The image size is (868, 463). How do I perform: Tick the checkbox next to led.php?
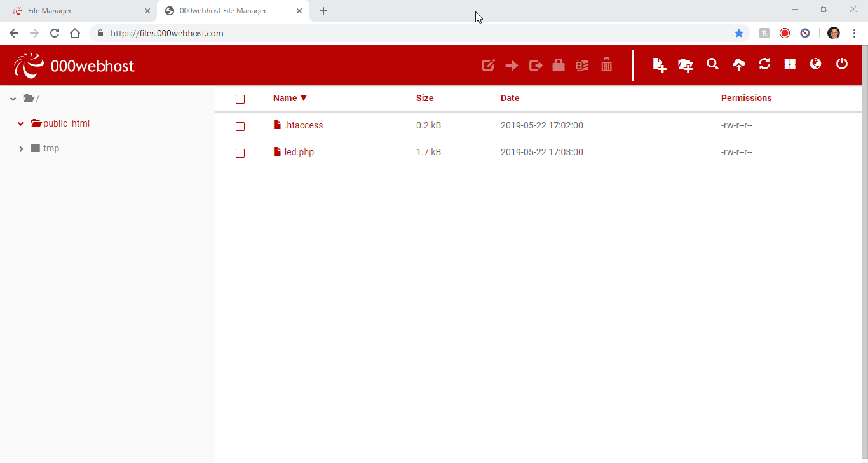(x=240, y=153)
